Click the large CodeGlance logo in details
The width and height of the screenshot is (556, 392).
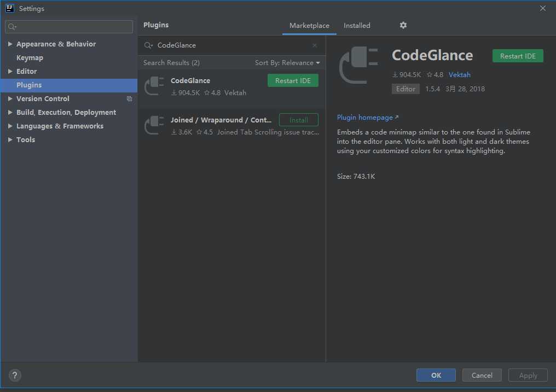(358, 65)
